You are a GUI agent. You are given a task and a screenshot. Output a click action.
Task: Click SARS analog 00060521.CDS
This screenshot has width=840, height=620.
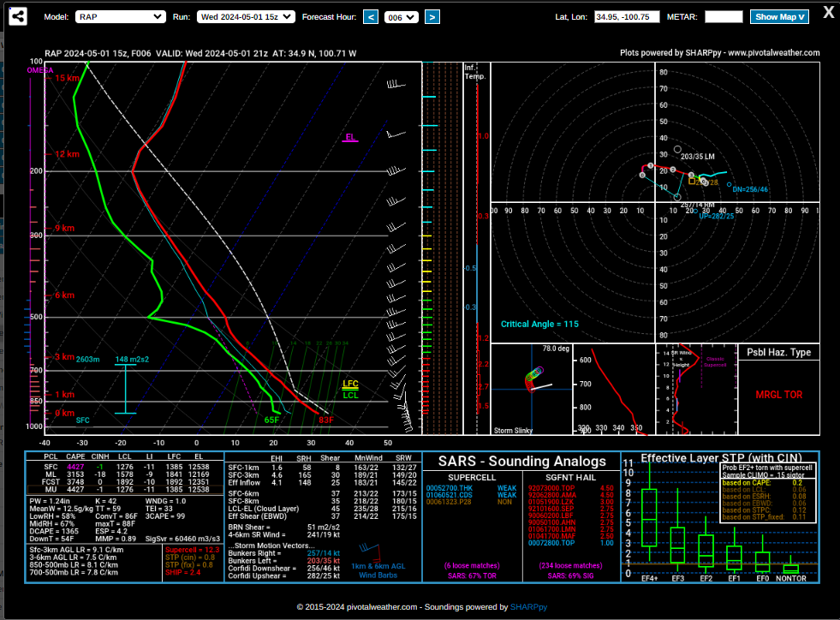pos(449,495)
